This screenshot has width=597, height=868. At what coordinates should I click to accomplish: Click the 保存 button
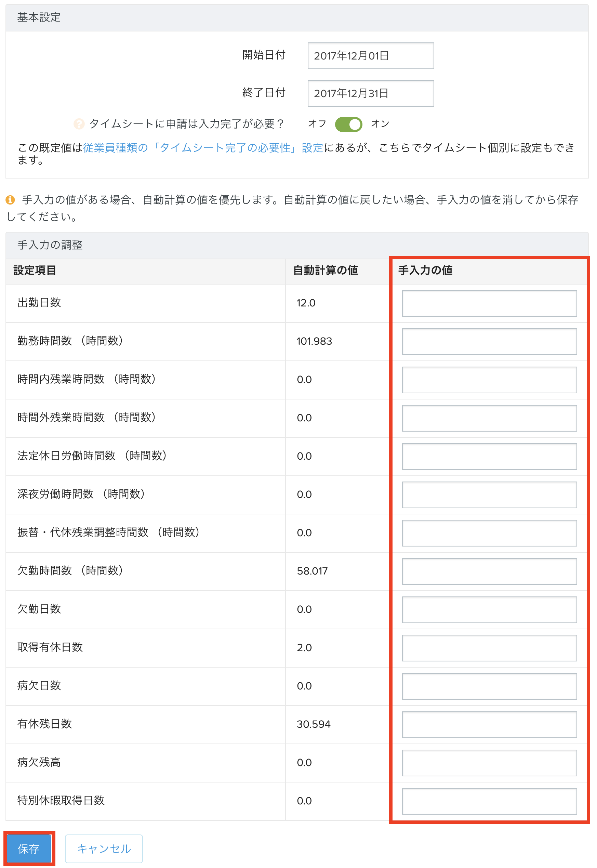tap(29, 848)
